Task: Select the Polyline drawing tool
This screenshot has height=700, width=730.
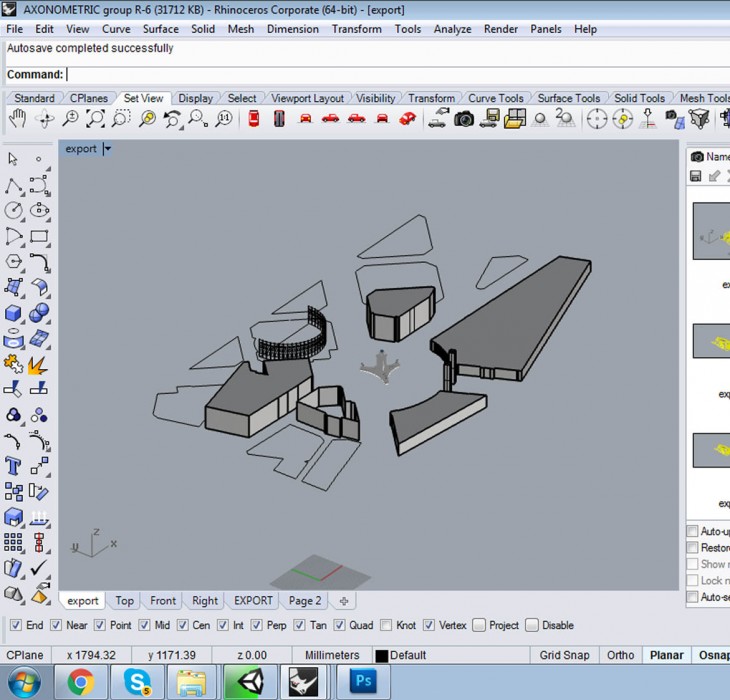Action: pos(14,186)
